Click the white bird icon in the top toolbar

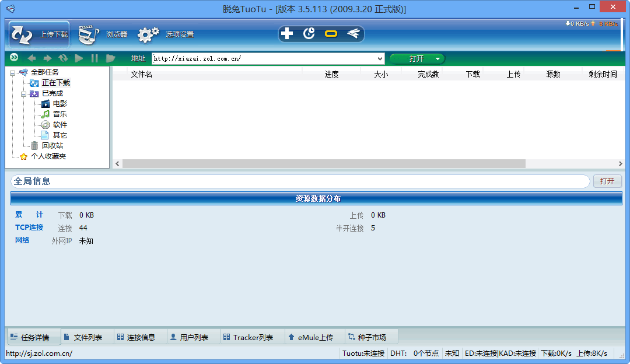coord(353,33)
